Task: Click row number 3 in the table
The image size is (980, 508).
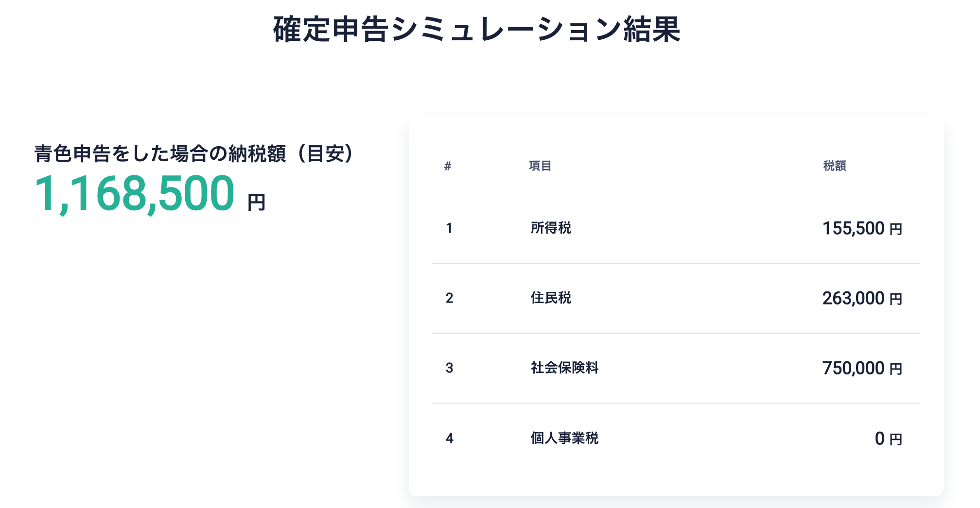Action: pyautogui.click(x=449, y=368)
